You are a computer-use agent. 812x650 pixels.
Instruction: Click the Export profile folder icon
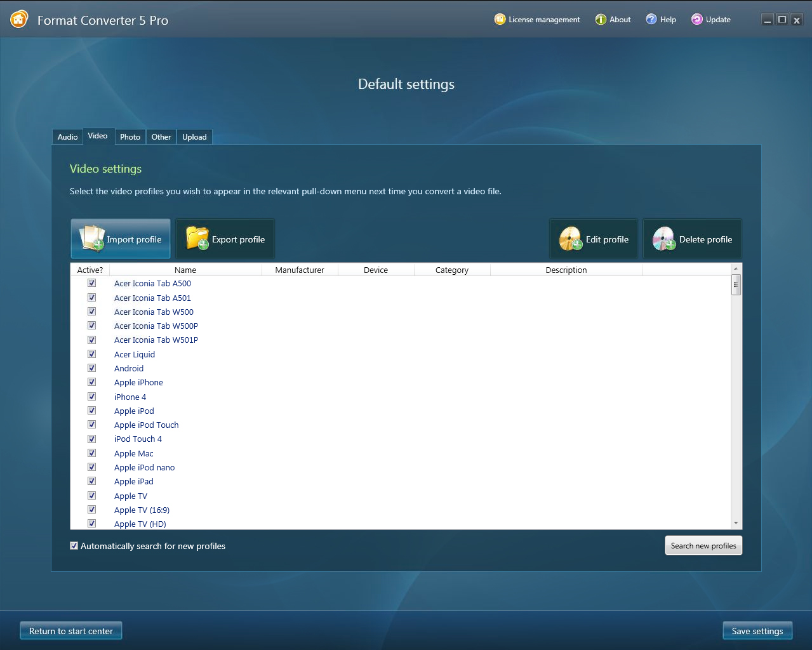197,239
